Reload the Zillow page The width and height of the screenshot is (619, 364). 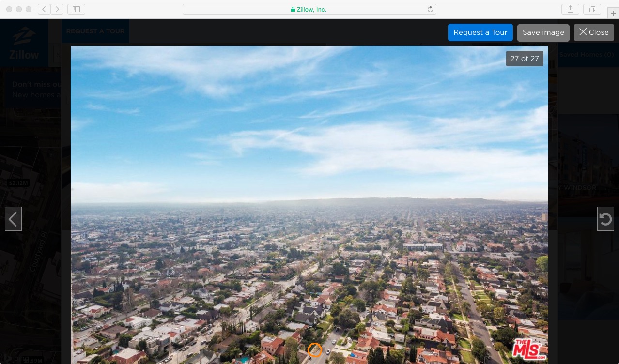(x=430, y=9)
